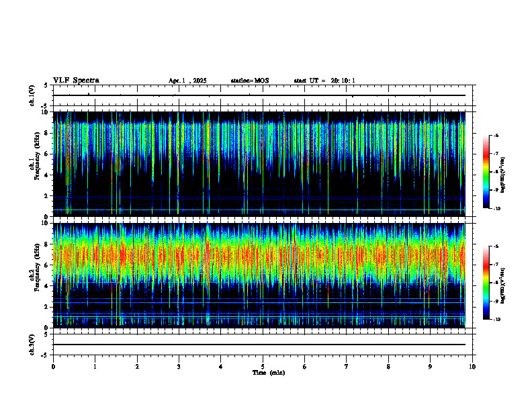Click the '-7' label on ch.2 color bar
Screen dimensions: 532x411
tap(496, 265)
